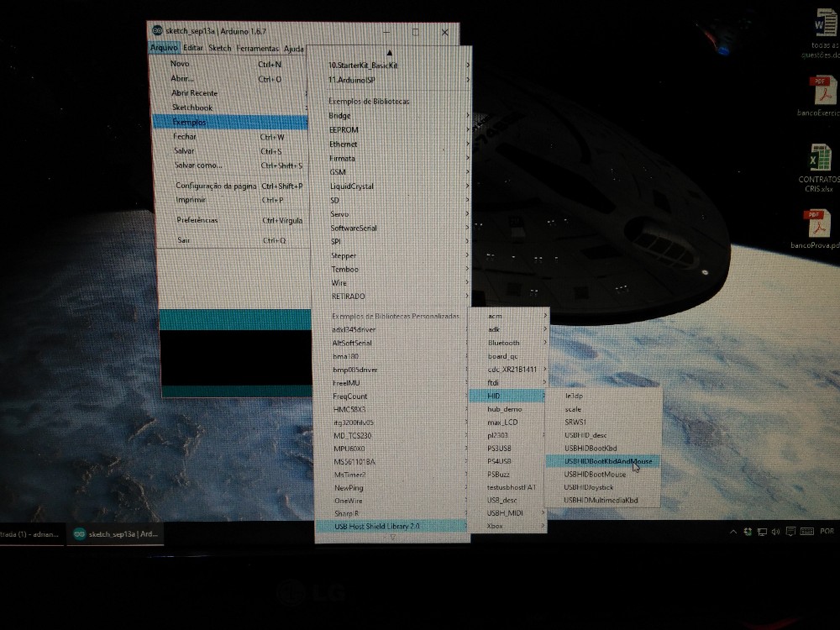Expand GSM library examples
840x630 pixels.
point(390,172)
